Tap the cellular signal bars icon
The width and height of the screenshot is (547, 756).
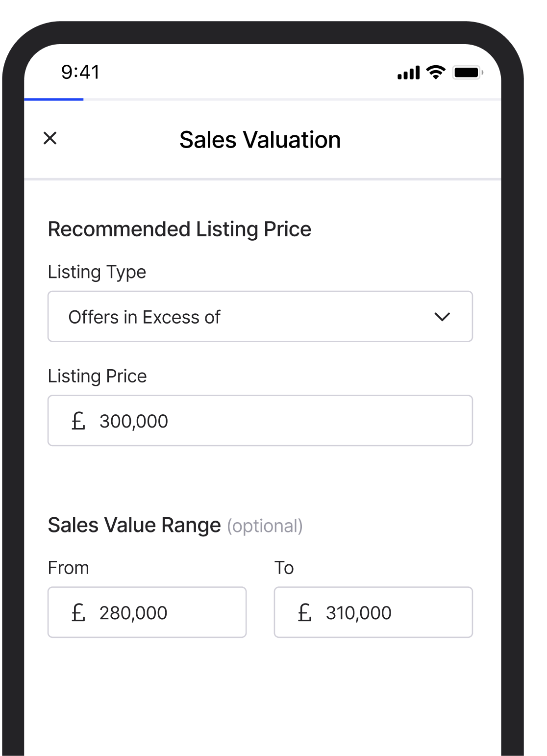[409, 73]
